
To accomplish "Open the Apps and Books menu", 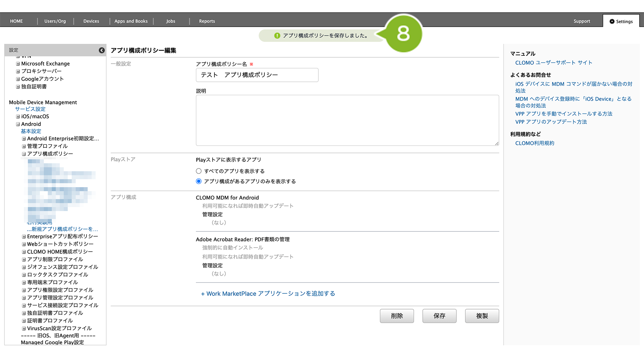I will click(131, 21).
